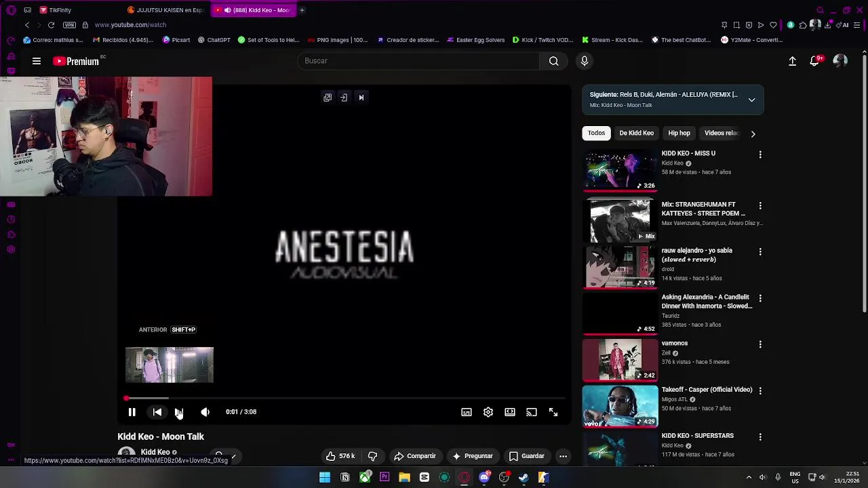Viewport: 868px width, 488px height.
Task: Open the YouTube account avatar menu
Action: click(x=840, y=61)
